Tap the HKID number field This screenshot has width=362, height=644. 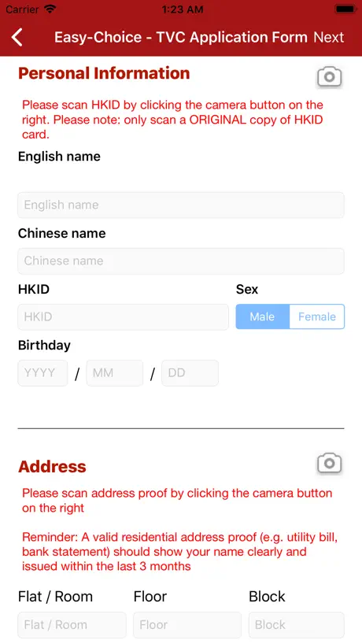tap(123, 316)
